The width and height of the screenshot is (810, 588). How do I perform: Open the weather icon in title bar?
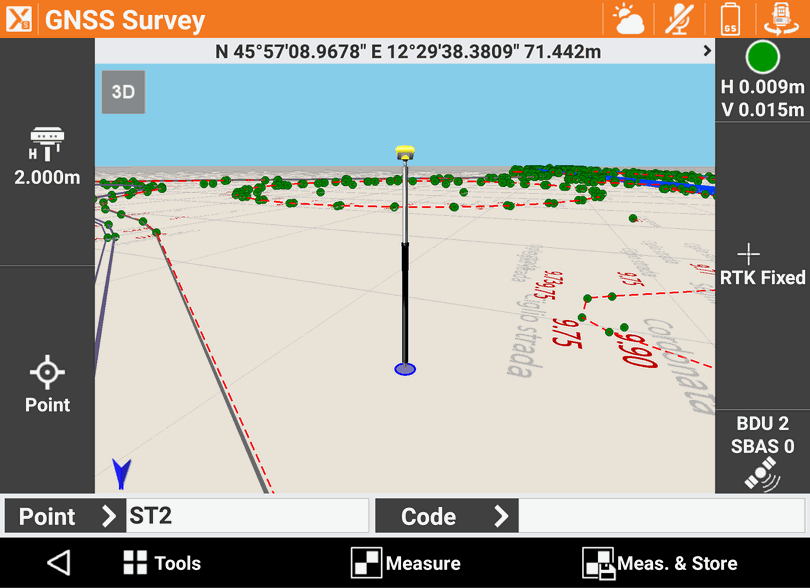point(629,19)
